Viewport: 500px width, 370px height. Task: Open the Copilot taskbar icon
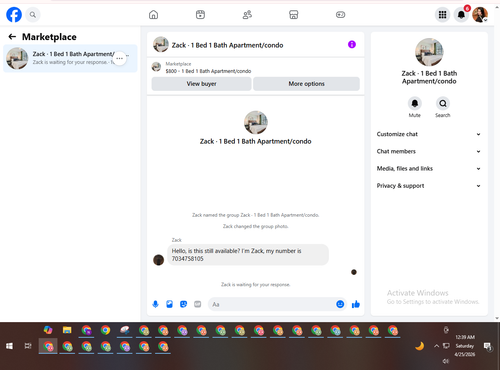tap(48, 330)
